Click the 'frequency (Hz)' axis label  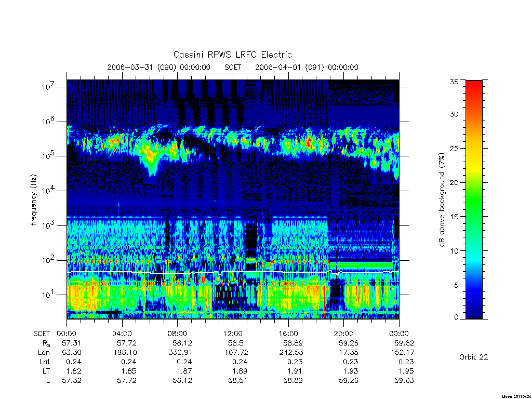click(x=33, y=200)
